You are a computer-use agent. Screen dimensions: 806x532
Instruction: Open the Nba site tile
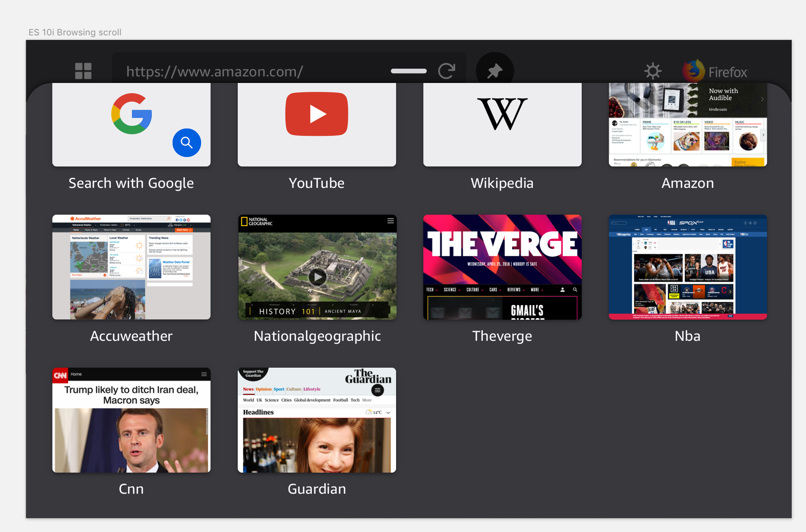coord(688,267)
